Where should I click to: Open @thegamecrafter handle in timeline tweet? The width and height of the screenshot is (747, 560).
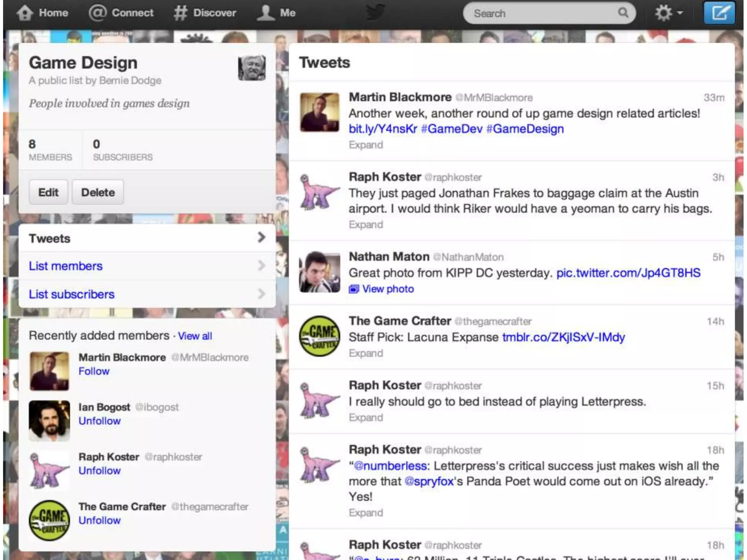coord(493,321)
